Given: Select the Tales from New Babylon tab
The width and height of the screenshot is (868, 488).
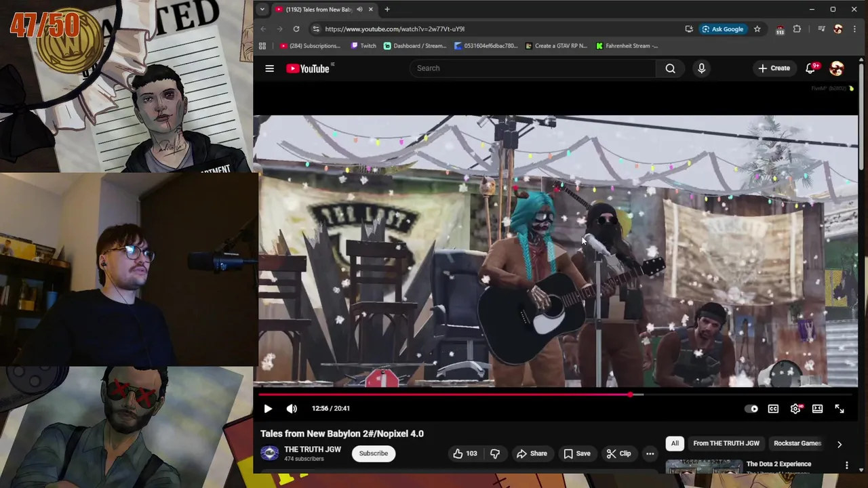Looking at the screenshot, I should click(x=324, y=9).
